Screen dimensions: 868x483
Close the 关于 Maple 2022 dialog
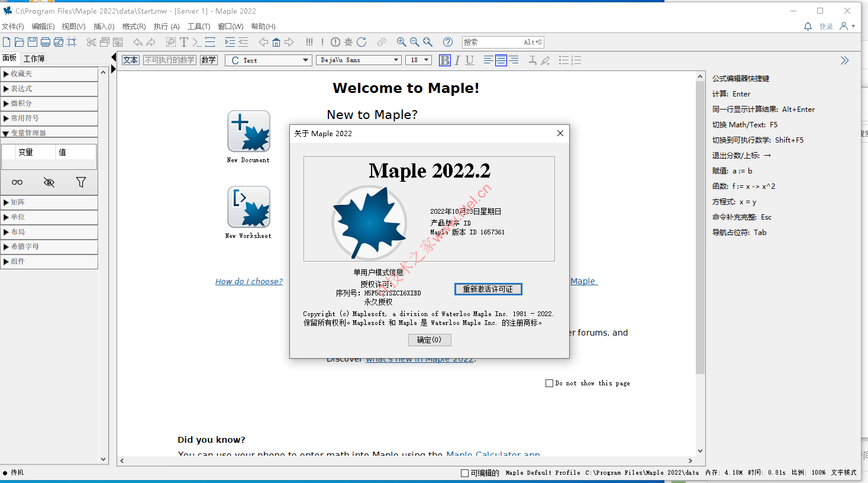pos(560,133)
